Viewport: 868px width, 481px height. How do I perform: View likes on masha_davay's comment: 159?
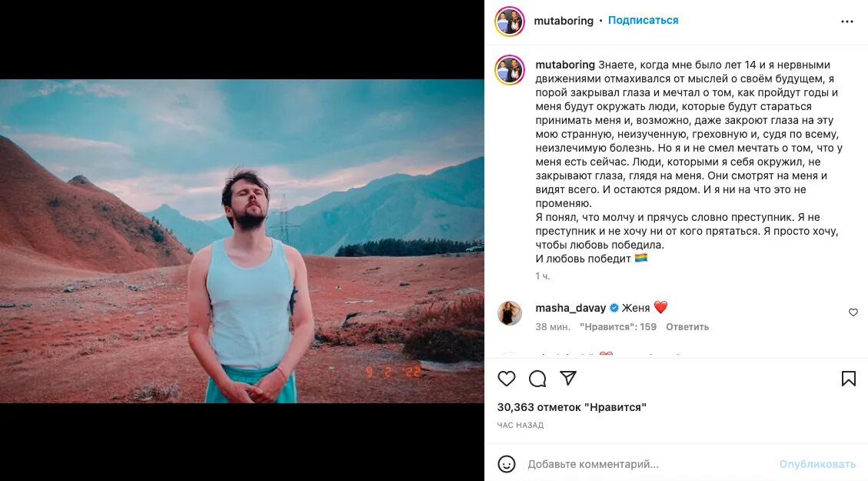point(618,327)
